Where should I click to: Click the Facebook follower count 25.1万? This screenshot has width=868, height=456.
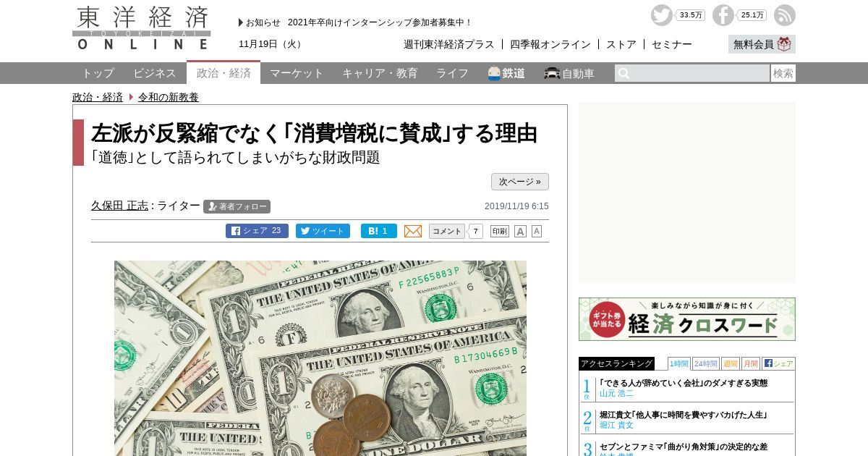[x=752, y=15]
